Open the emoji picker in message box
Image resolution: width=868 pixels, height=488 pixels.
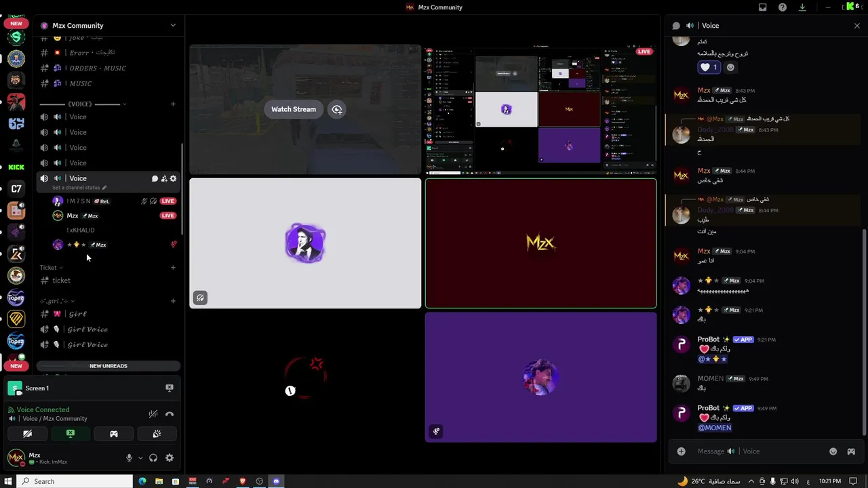[x=833, y=451]
